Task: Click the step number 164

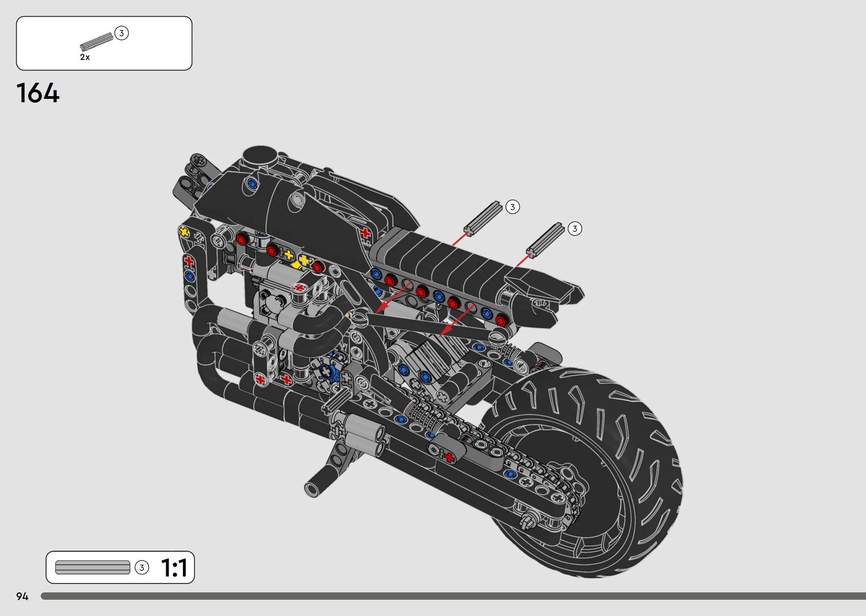Action: 38,93
